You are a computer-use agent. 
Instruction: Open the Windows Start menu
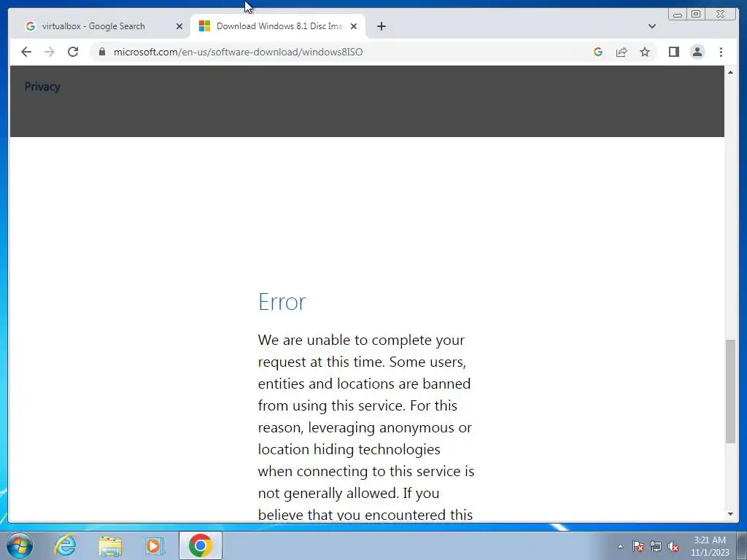coord(20,545)
